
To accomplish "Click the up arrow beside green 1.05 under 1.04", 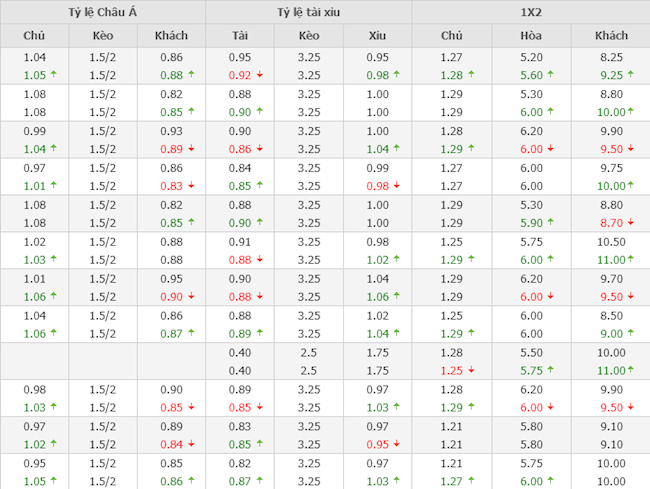I will tap(53, 75).
